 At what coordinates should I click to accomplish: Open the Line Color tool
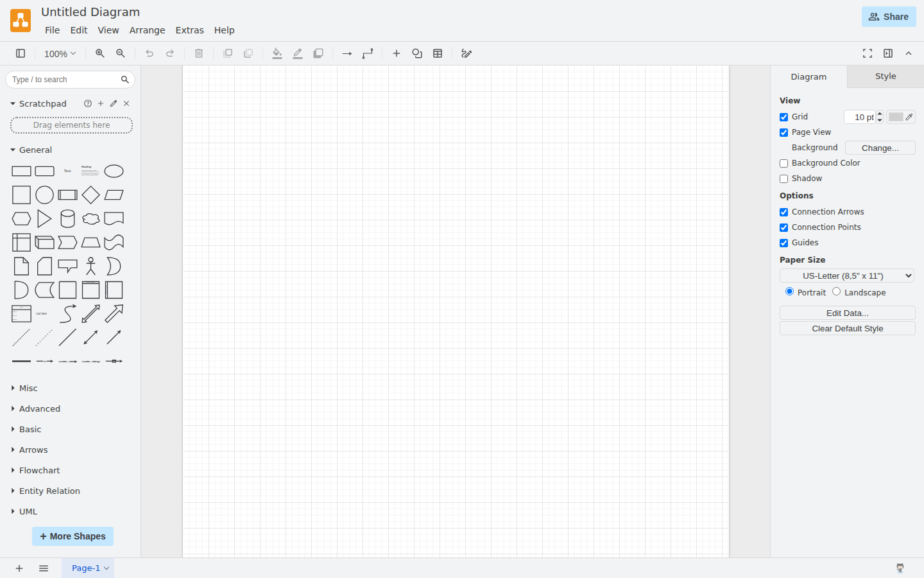pos(298,53)
